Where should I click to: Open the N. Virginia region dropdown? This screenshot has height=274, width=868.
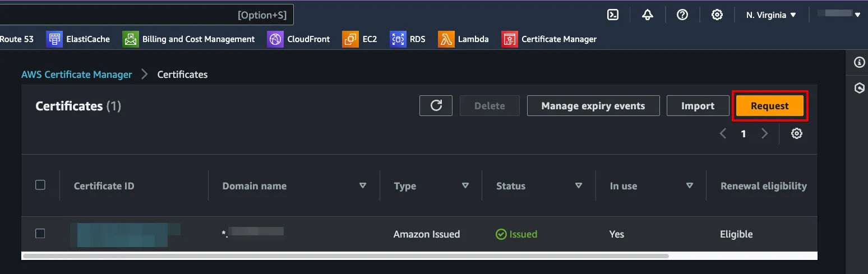point(771,15)
